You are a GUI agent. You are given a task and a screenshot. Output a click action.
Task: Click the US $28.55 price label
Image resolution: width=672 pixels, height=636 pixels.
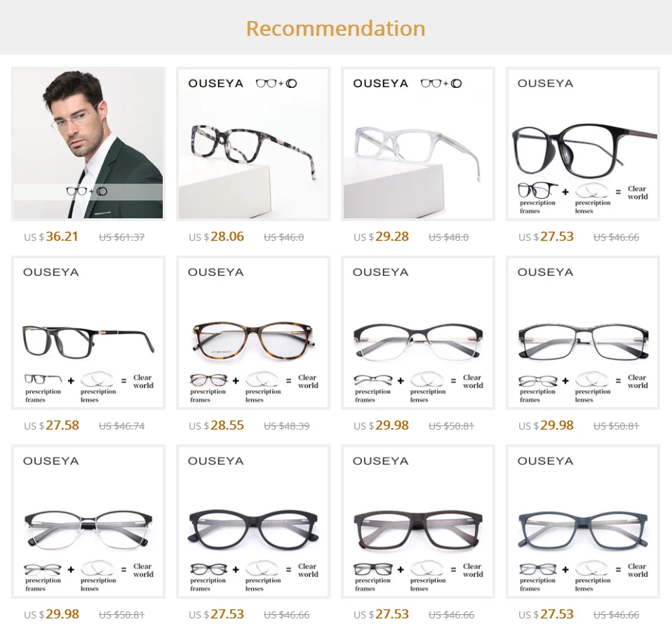pyautogui.click(x=216, y=425)
